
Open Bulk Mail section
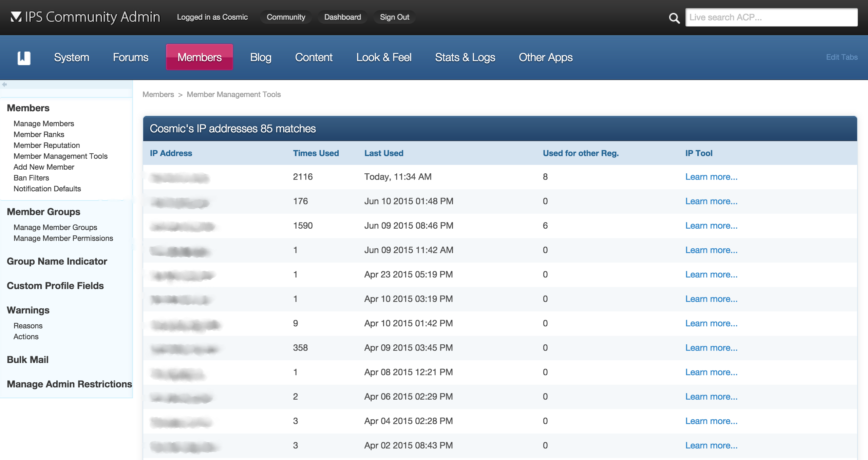click(x=28, y=360)
